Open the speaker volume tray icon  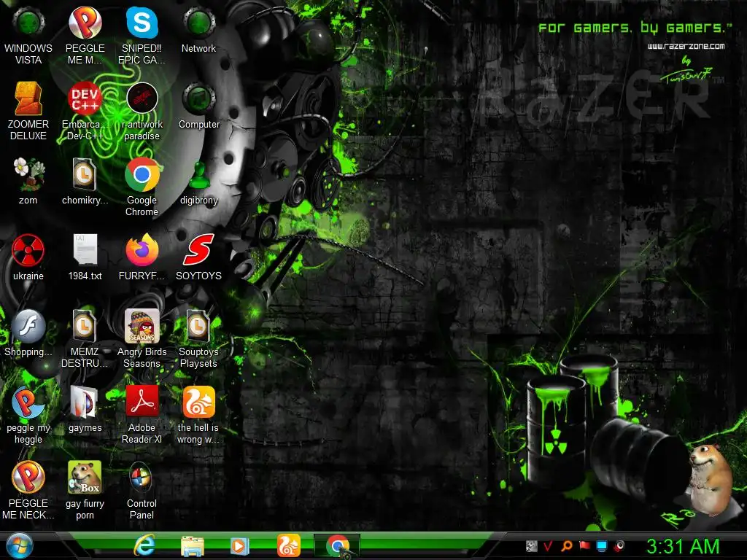click(x=620, y=546)
